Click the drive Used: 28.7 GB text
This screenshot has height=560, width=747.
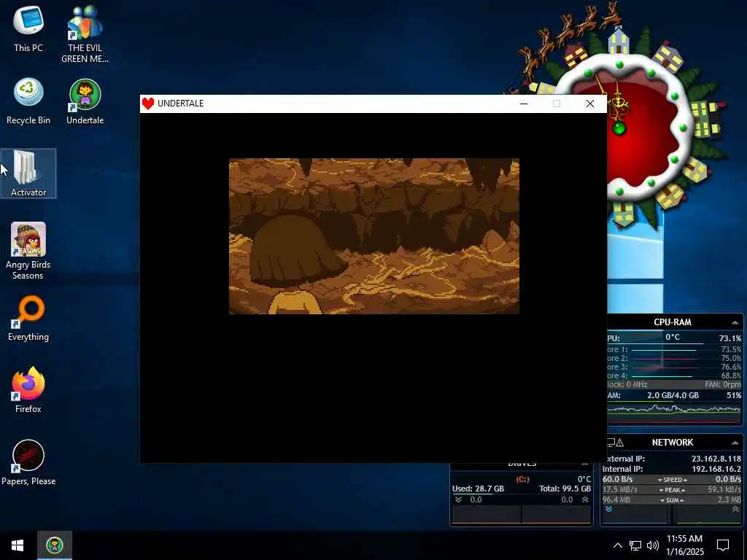(x=478, y=489)
